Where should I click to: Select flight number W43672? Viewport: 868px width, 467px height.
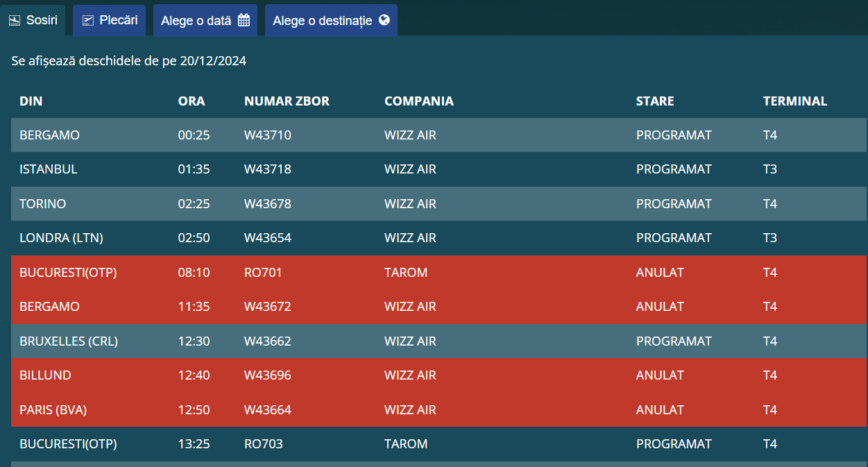(x=268, y=307)
